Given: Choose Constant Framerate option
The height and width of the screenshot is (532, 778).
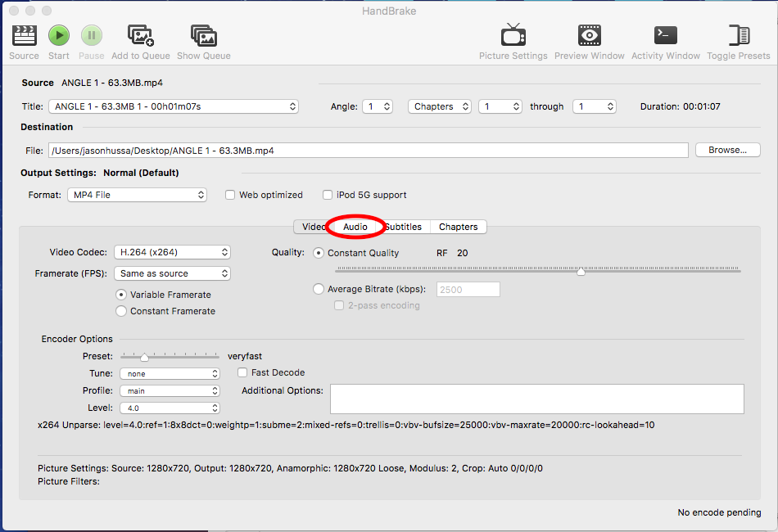Looking at the screenshot, I should pos(121,311).
